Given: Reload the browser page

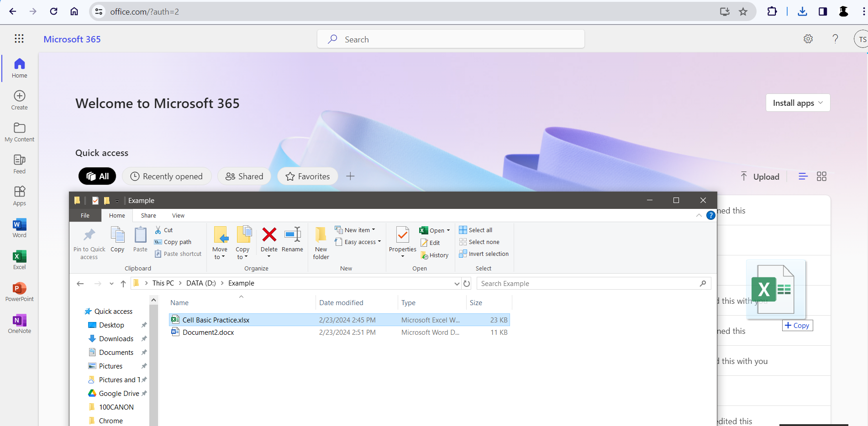Looking at the screenshot, I should [x=53, y=11].
